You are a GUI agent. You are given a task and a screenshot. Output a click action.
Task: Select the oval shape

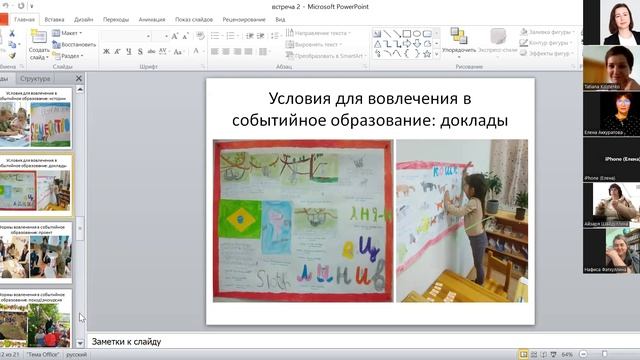pyautogui.click(x=417, y=33)
